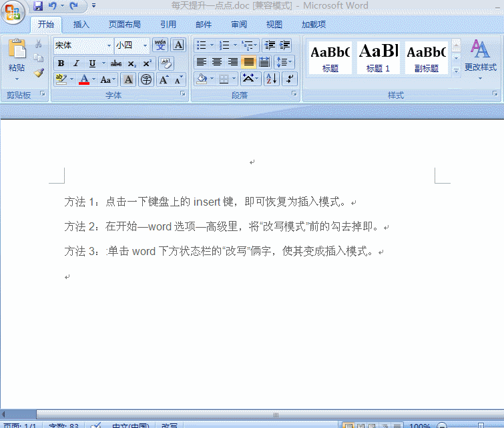Redo the last action

pyautogui.click(x=73, y=6)
